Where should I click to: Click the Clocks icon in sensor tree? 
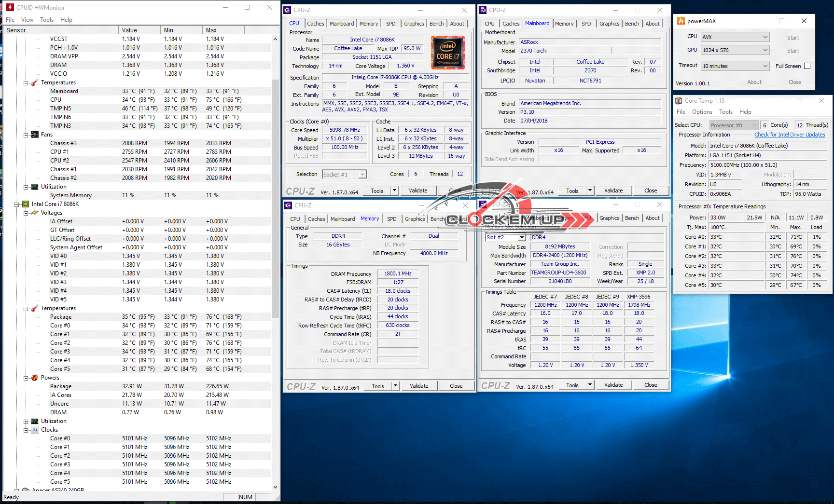tap(35, 430)
